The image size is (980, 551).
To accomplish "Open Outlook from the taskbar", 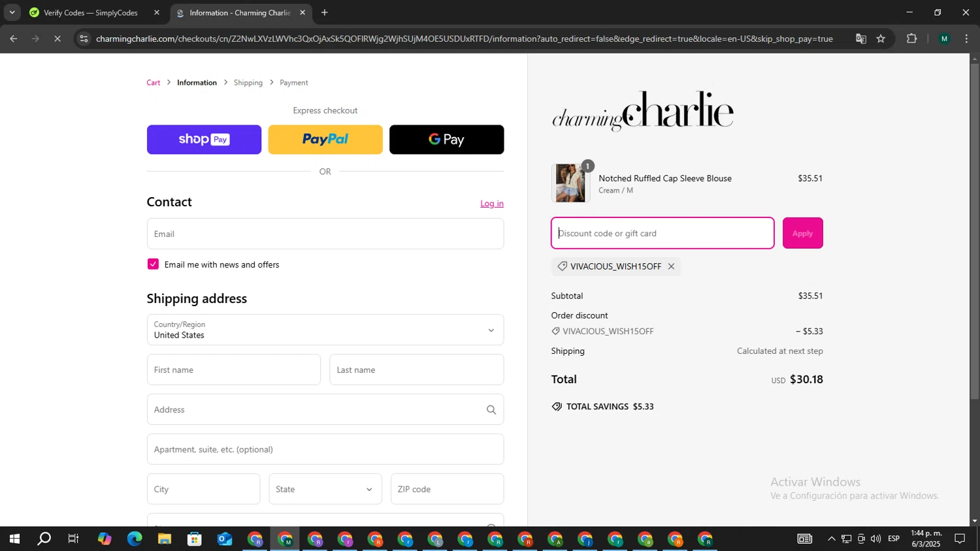I will [225, 539].
